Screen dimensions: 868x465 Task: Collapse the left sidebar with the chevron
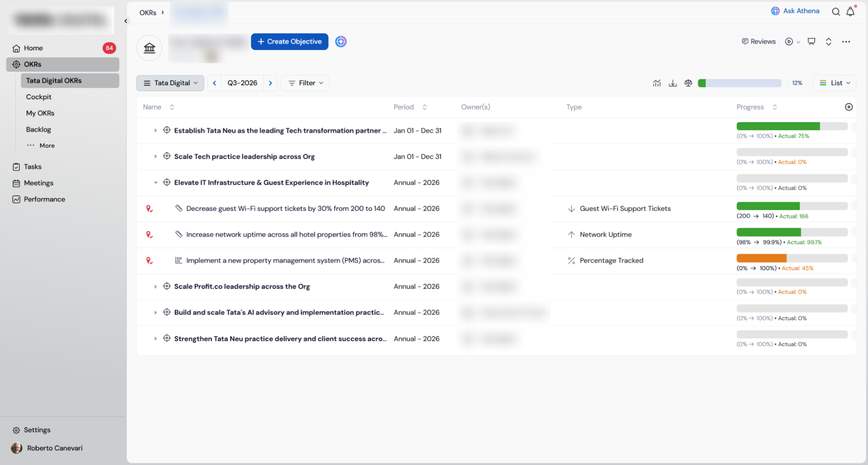(126, 21)
